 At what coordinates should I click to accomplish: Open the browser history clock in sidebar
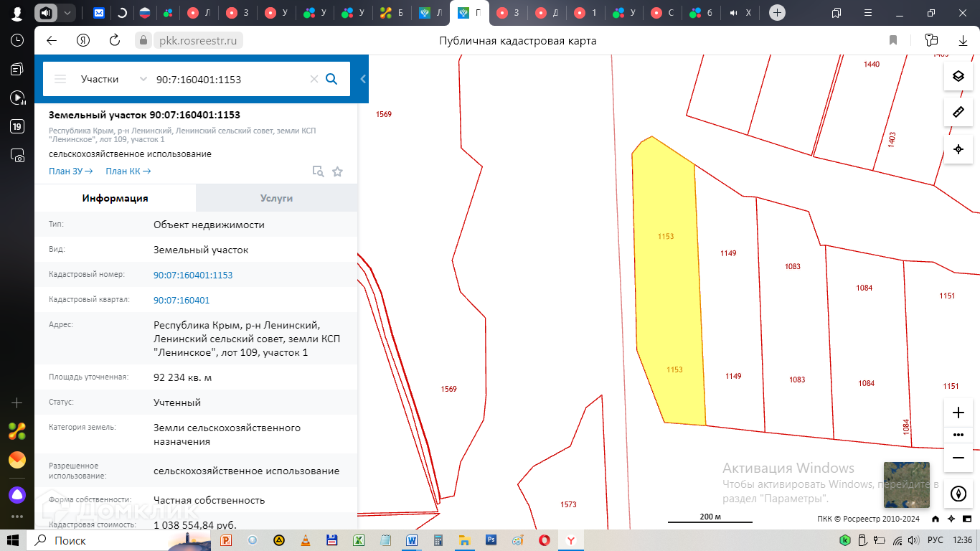pyautogui.click(x=17, y=40)
